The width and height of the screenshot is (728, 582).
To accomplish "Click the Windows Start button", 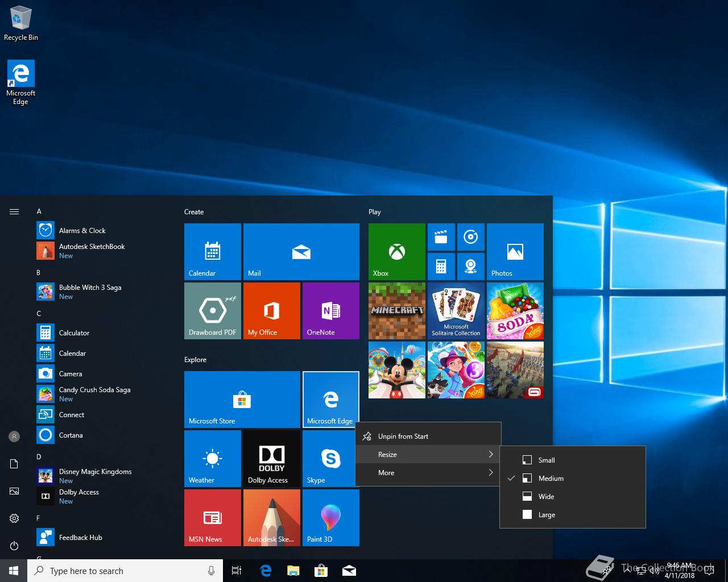I will [x=14, y=571].
